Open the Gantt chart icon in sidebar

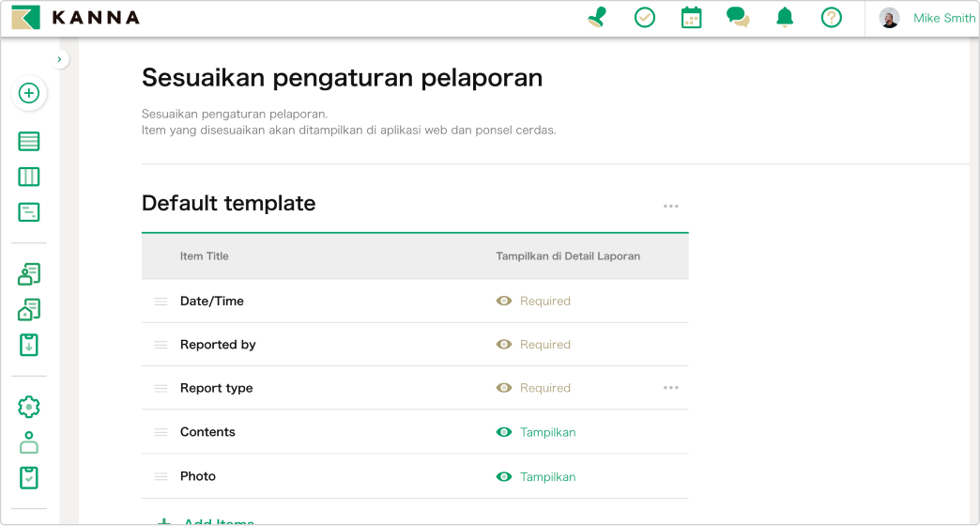coord(29,212)
